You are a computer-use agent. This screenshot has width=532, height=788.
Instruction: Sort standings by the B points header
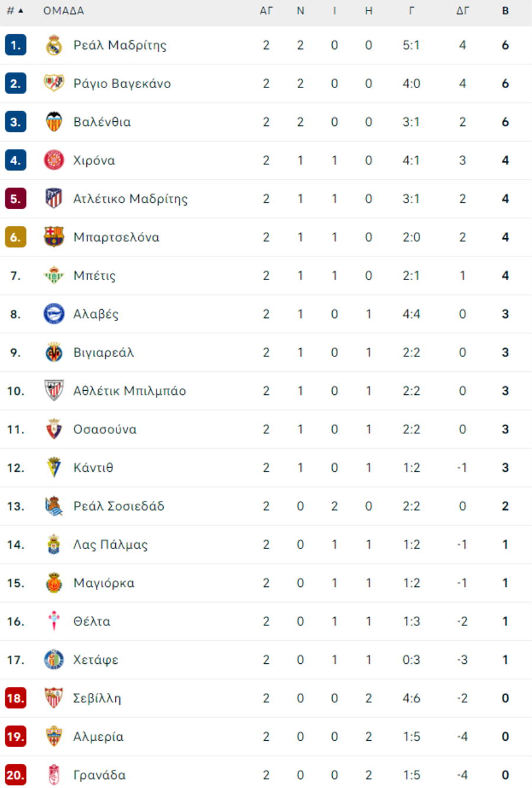[505, 11]
